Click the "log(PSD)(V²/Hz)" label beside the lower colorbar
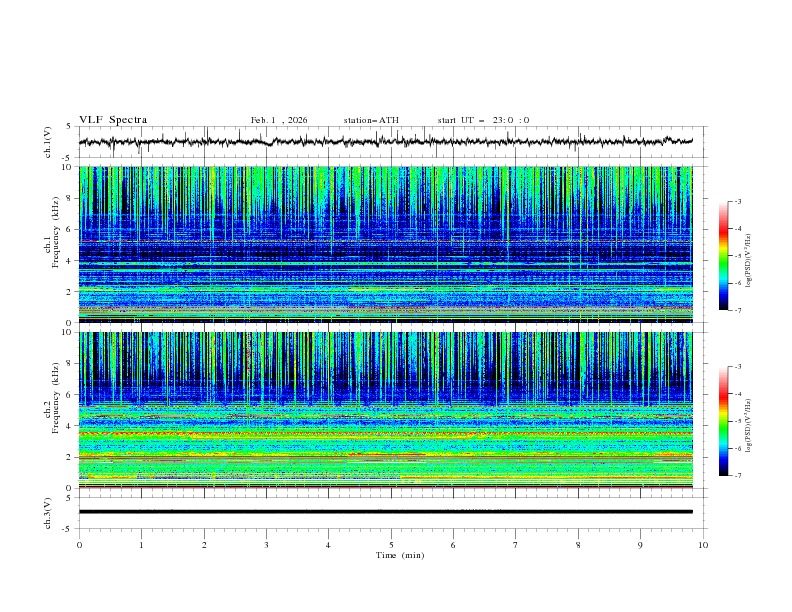The height and width of the screenshot is (612, 792). click(x=749, y=425)
